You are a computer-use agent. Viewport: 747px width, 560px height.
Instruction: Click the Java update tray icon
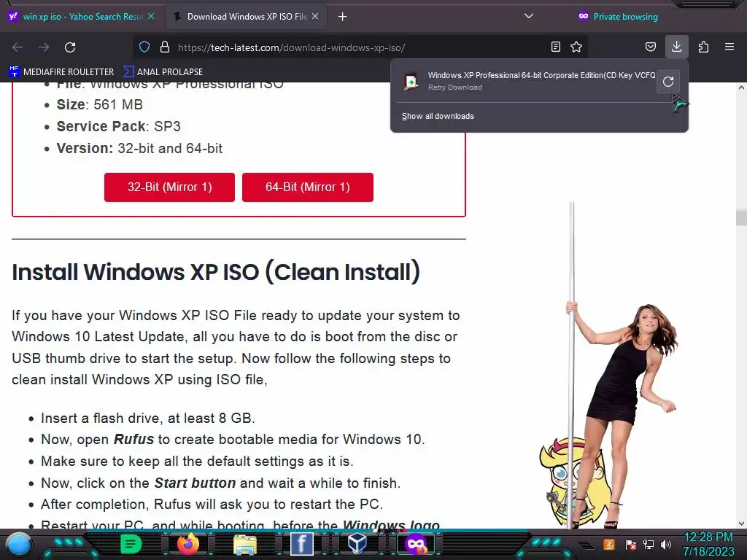609,544
